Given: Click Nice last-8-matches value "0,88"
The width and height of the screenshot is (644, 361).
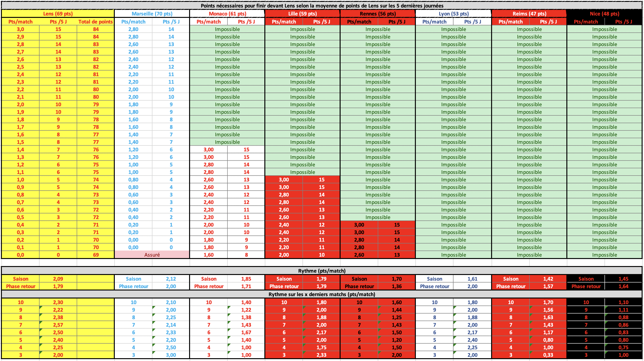Looking at the screenshot, I should tap(624, 317).
